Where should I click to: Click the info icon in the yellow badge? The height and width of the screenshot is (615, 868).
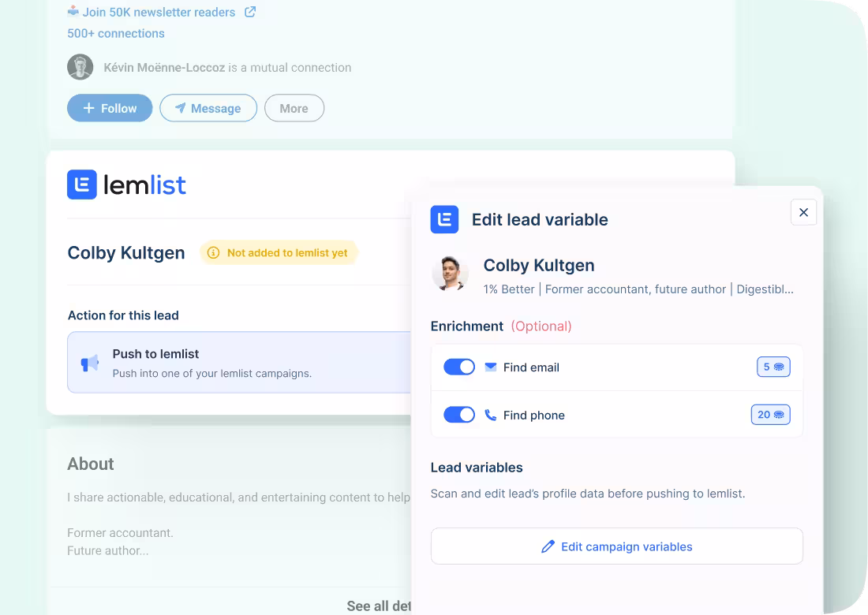214,253
